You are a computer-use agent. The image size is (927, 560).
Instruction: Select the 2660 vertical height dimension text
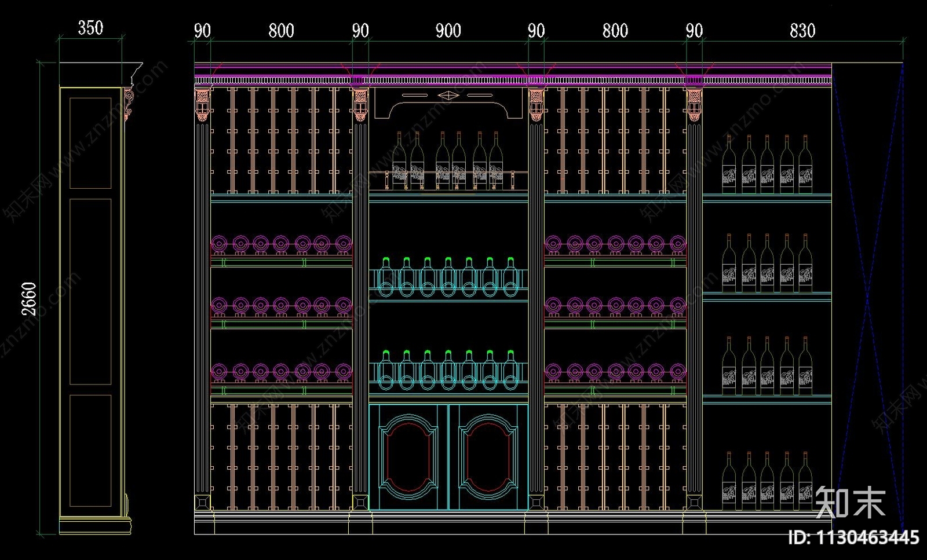29,299
